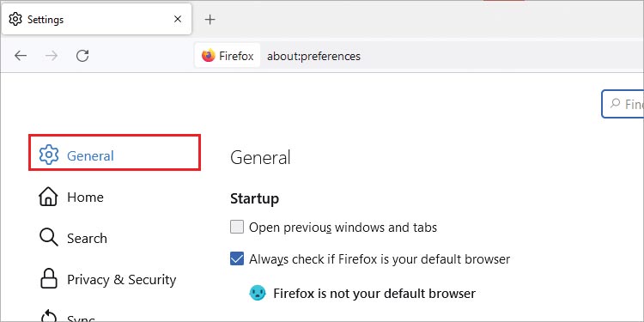644x322 pixels.
Task: Uncheck Always check if Firefox is default
Action: (237, 258)
